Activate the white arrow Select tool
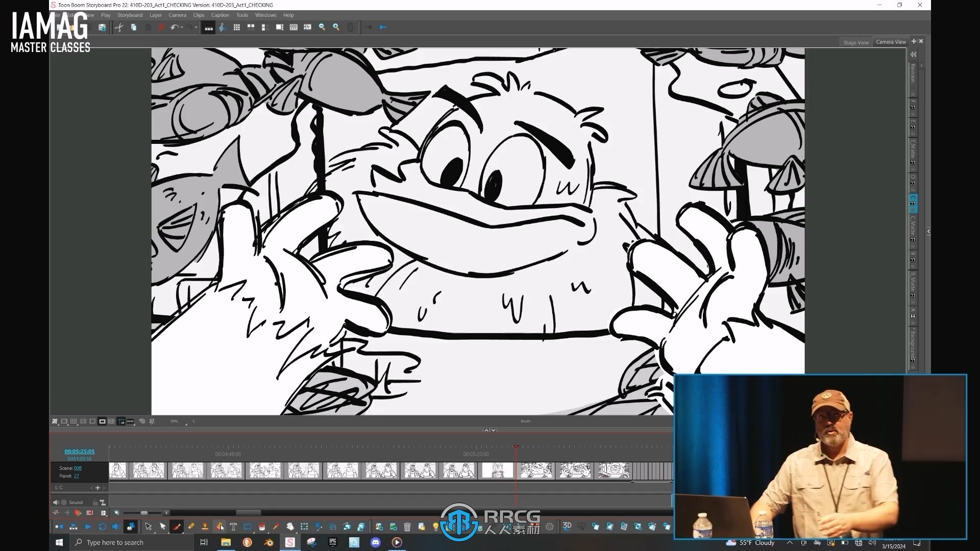 click(163, 527)
